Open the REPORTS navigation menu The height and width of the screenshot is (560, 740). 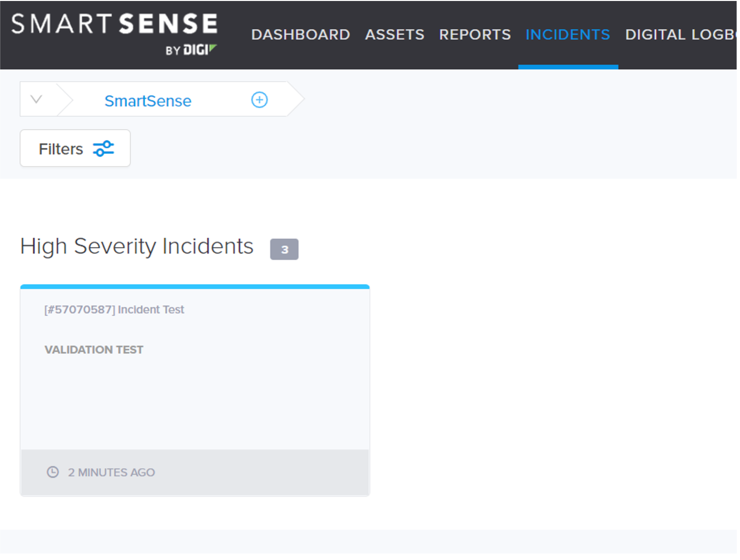(475, 34)
